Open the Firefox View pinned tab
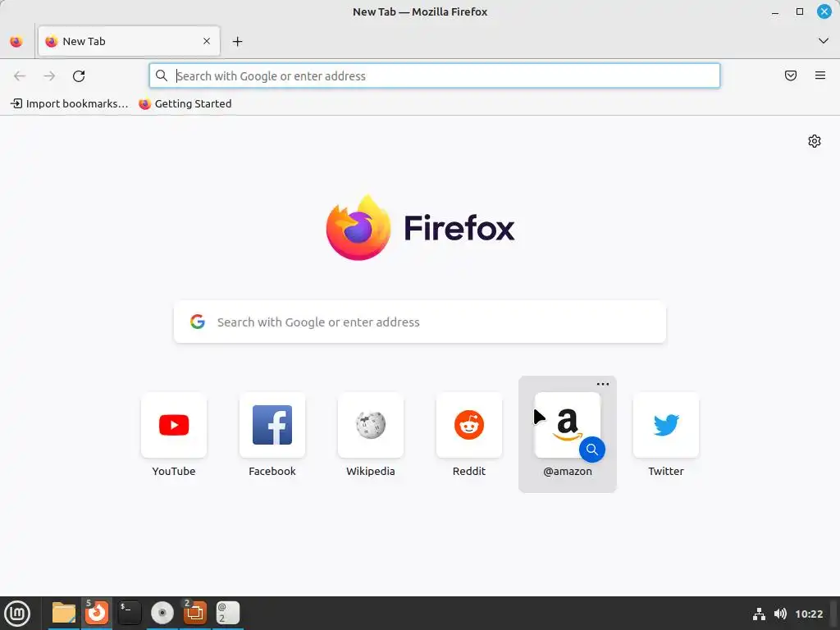 (x=16, y=41)
